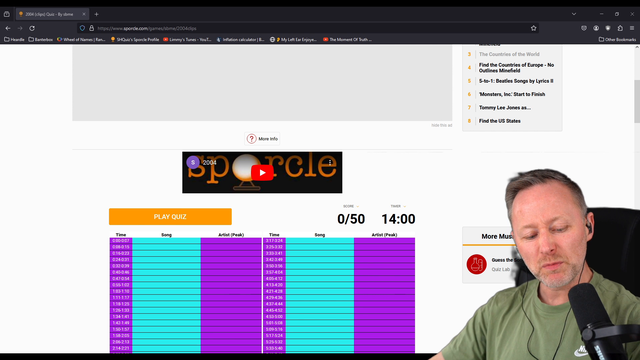Click the video's purple S channel avatar
This screenshot has height=360, width=640.
(x=193, y=162)
